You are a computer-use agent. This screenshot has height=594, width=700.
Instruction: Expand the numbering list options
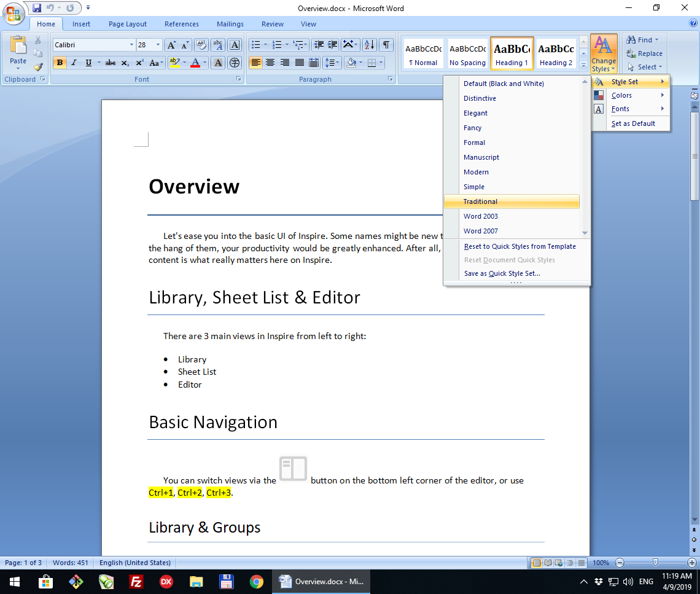tap(287, 45)
